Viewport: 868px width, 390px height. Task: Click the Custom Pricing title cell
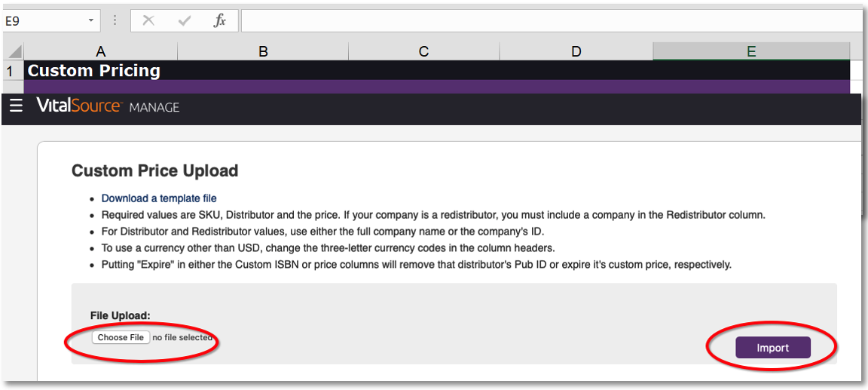click(x=100, y=70)
